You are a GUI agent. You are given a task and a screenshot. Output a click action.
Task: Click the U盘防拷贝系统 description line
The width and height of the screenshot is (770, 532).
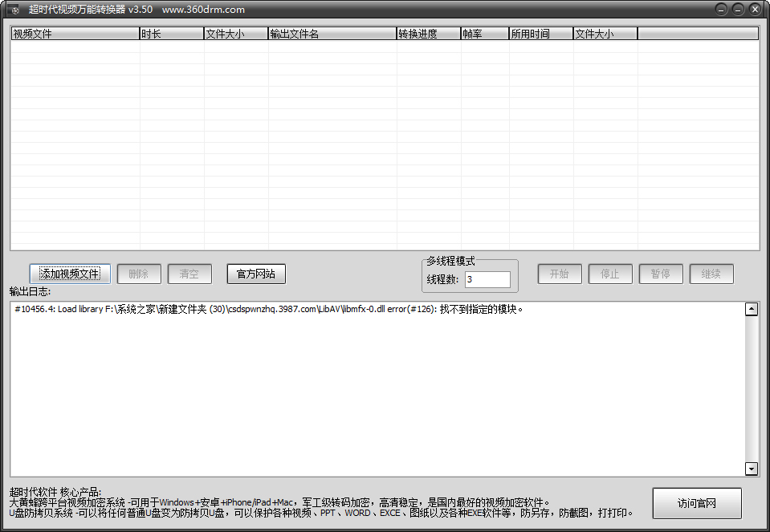(321, 513)
